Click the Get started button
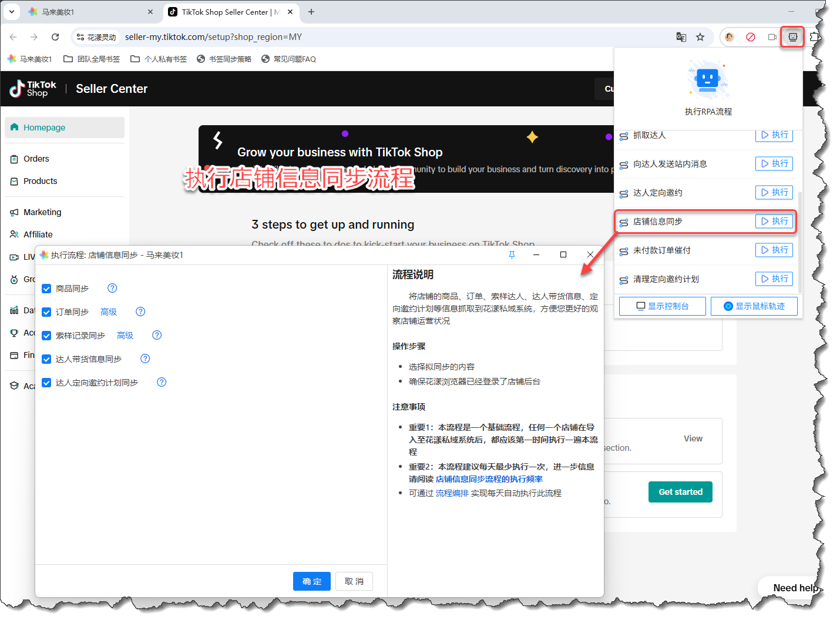 point(680,492)
